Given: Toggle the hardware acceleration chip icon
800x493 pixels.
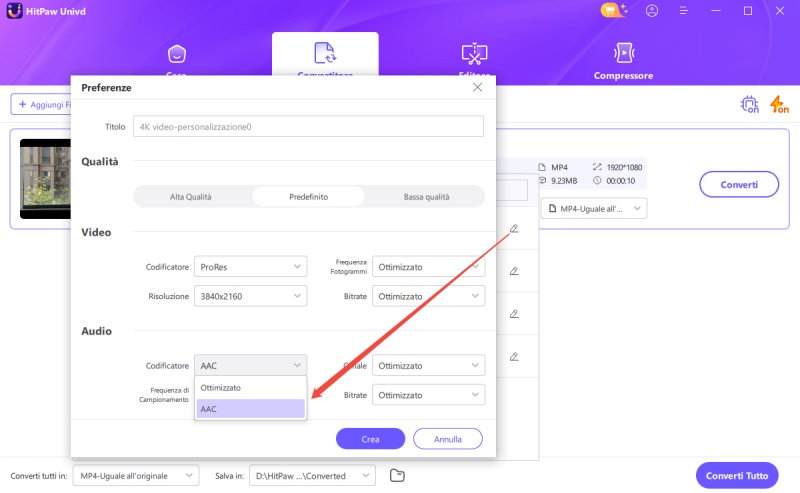Looking at the screenshot, I should 749,105.
